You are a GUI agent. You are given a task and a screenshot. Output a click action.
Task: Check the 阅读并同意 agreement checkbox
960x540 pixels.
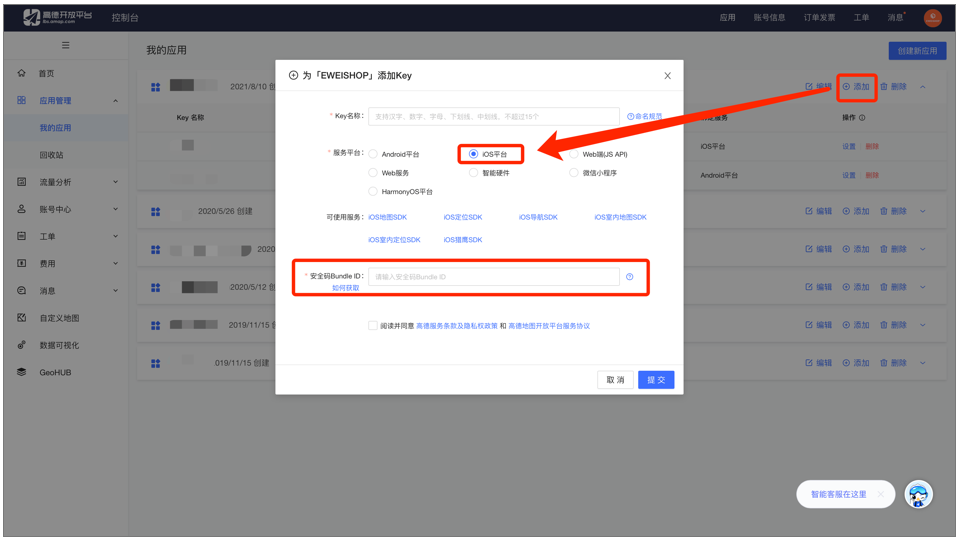pyautogui.click(x=373, y=326)
